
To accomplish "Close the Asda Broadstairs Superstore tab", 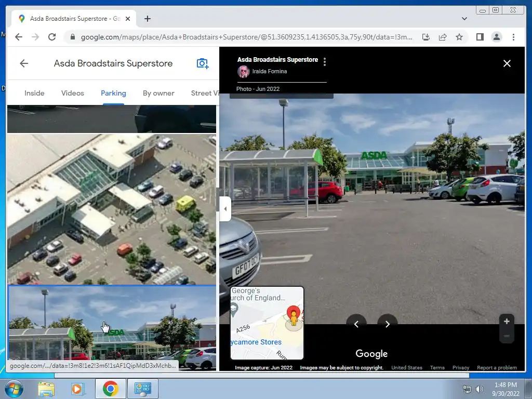I will pyautogui.click(x=128, y=19).
